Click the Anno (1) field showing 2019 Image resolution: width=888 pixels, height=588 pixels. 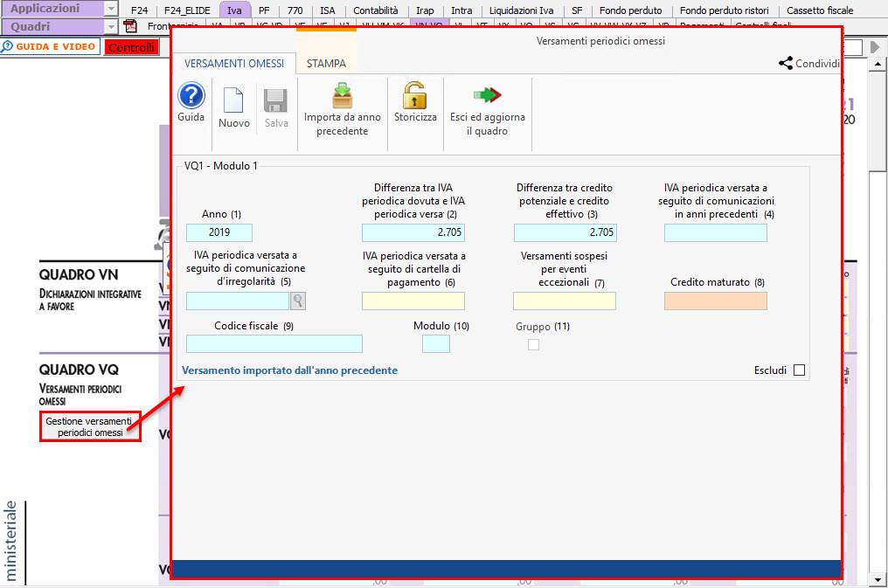click(x=219, y=232)
